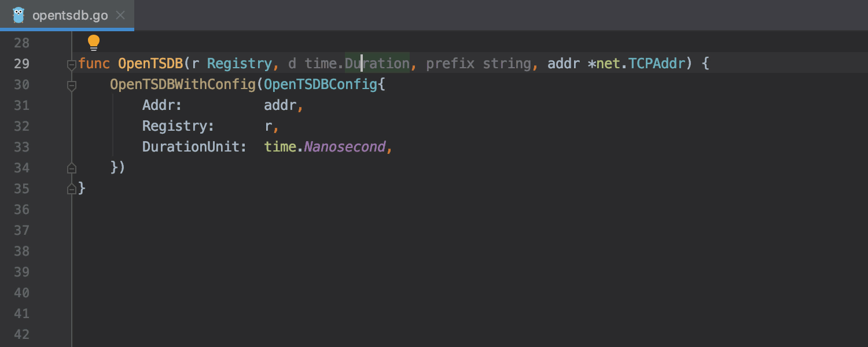Click the Addr field name on line 31
The width and height of the screenshot is (868, 347).
click(163, 105)
